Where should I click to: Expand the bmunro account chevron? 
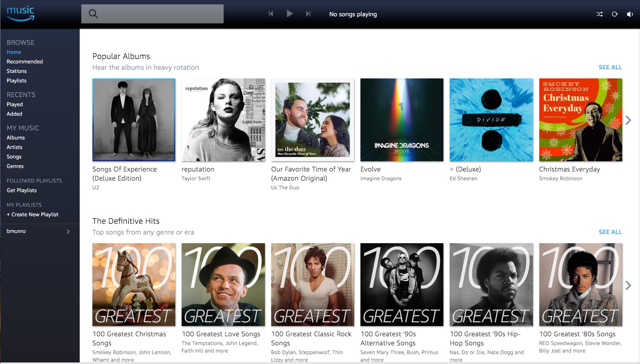pyautogui.click(x=68, y=231)
